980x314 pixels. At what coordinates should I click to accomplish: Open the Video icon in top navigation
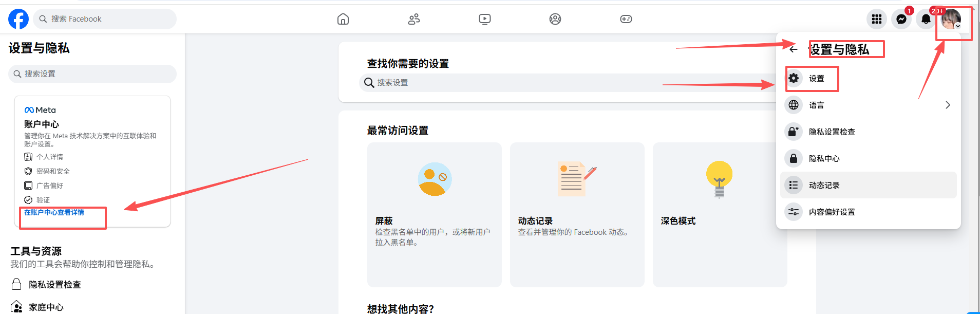click(484, 19)
